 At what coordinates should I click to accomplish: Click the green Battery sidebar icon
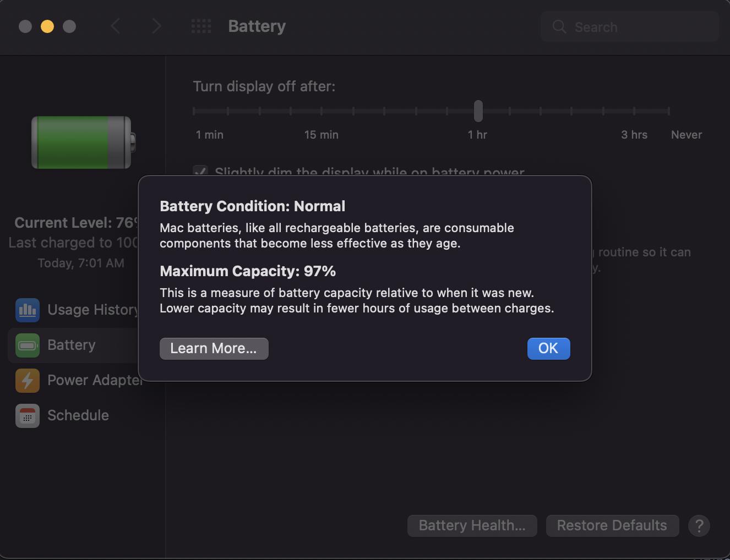28,345
